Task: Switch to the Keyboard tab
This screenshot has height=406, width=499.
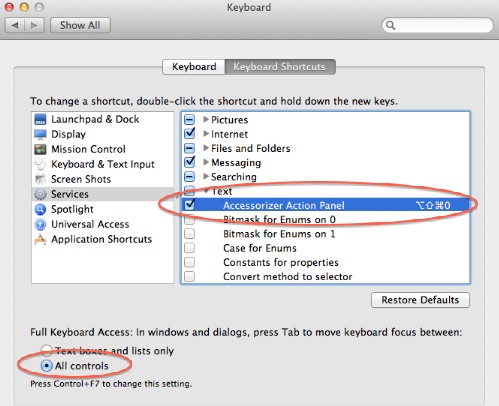Action: coord(194,67)
